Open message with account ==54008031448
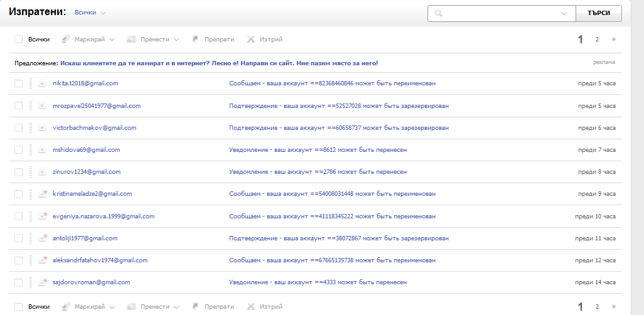This screenshot has height=315, width=644. [332, 194]
